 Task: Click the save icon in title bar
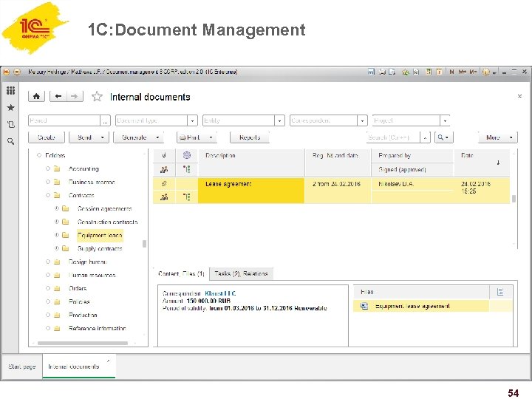tap(371, 72)
